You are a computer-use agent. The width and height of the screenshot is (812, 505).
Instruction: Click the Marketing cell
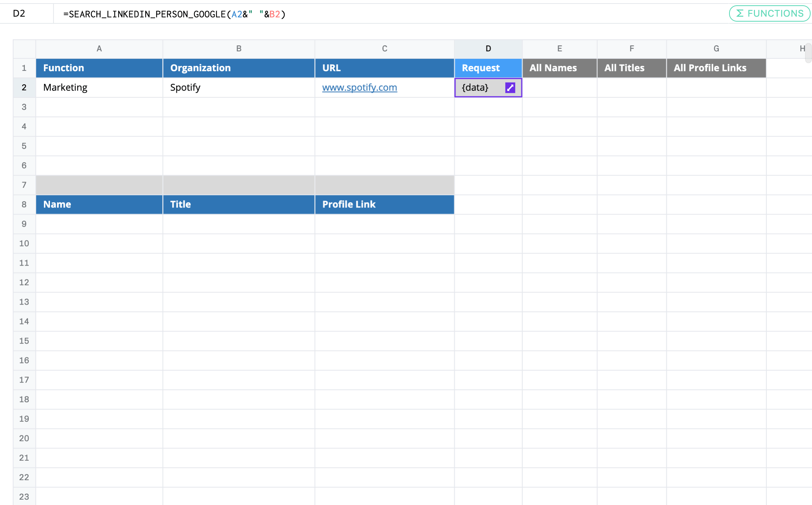pos(99,87)
